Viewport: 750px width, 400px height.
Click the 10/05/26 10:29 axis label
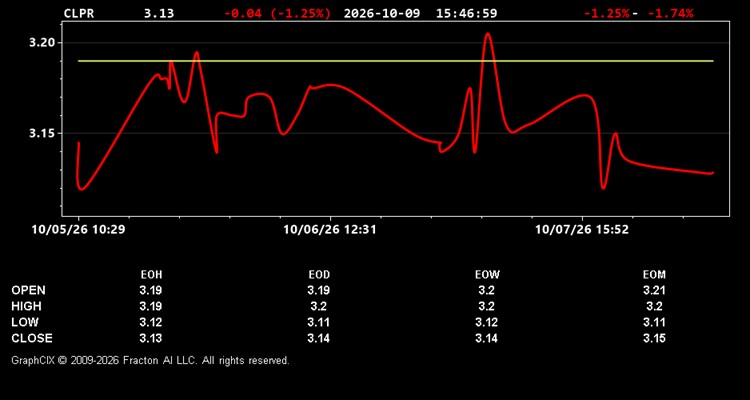pos(78,230)
